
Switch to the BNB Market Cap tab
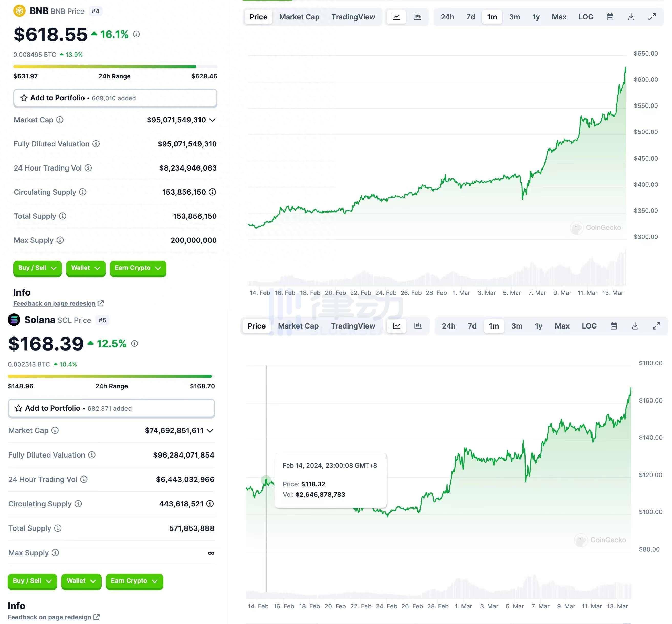coord(299,17)
